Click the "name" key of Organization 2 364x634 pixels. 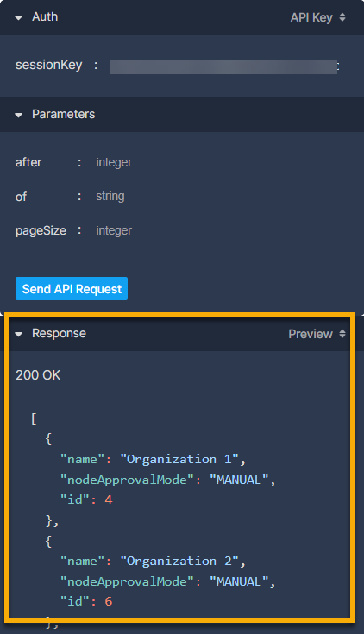tap(83, 562)
